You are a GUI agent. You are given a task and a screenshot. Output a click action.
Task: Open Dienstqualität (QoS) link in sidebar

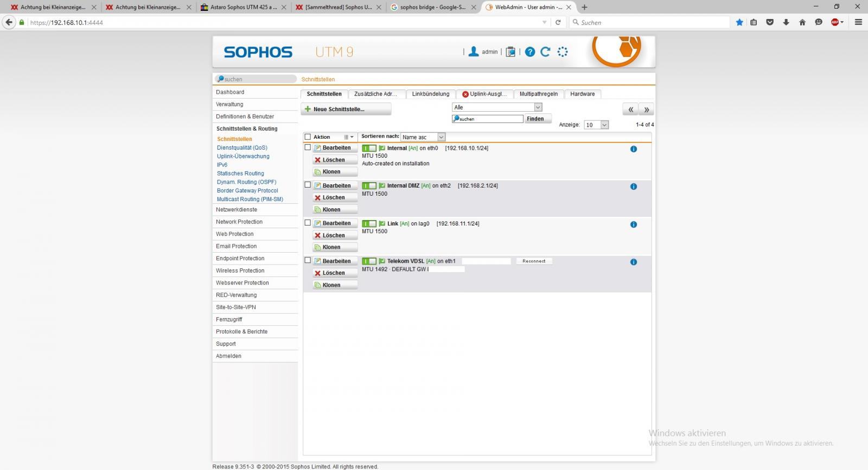[x=242, y=147]
